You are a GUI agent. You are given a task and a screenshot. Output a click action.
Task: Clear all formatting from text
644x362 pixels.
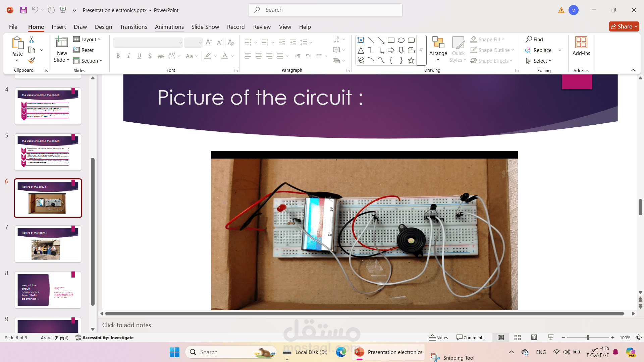(x=231, y=42)
